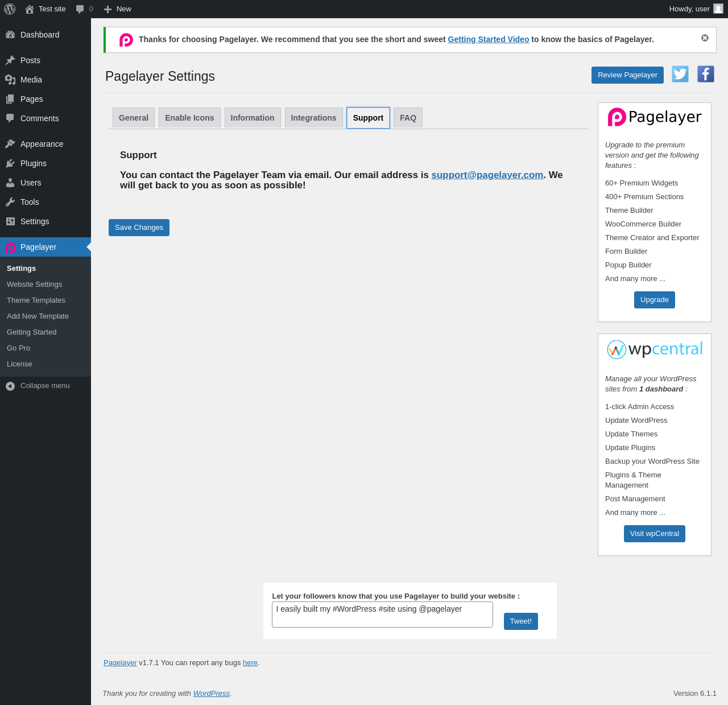Switch to the General tab

coord(134,118)
